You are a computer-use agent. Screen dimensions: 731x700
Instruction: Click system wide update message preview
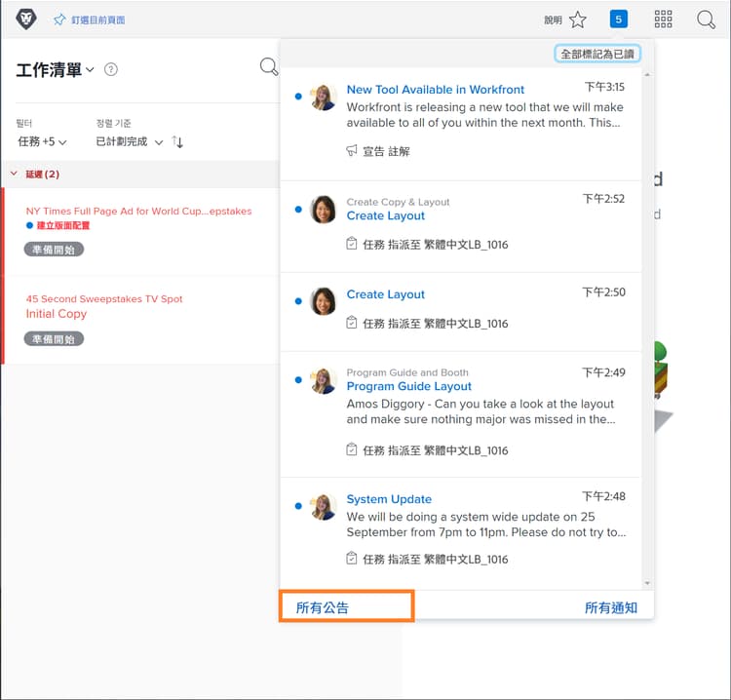(486, 525)
